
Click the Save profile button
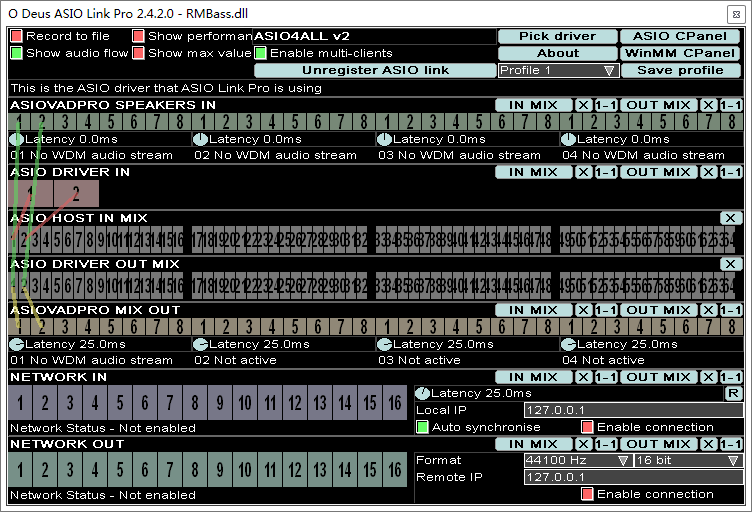[x=680, y=70]
